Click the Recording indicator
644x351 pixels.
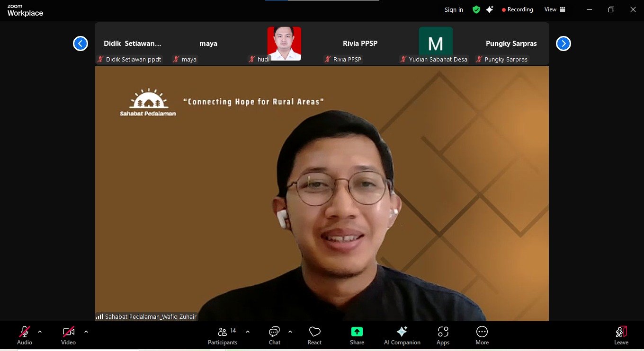518,9
